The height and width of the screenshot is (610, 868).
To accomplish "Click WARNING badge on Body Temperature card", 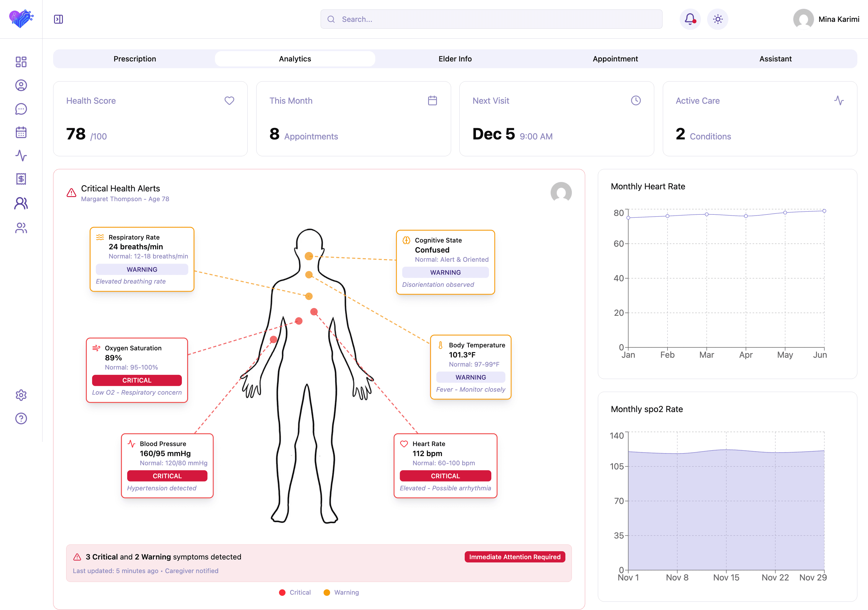I will click(x=471, y=378).
